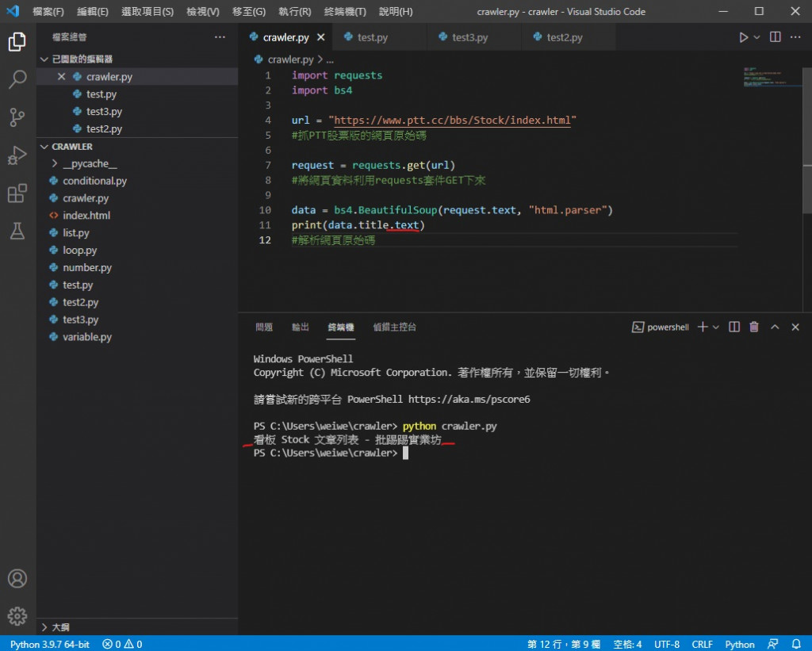Open the 問題 (Problems) panel tab
Image resolution: width=812 pixels, height=651 pixels.
264,327
